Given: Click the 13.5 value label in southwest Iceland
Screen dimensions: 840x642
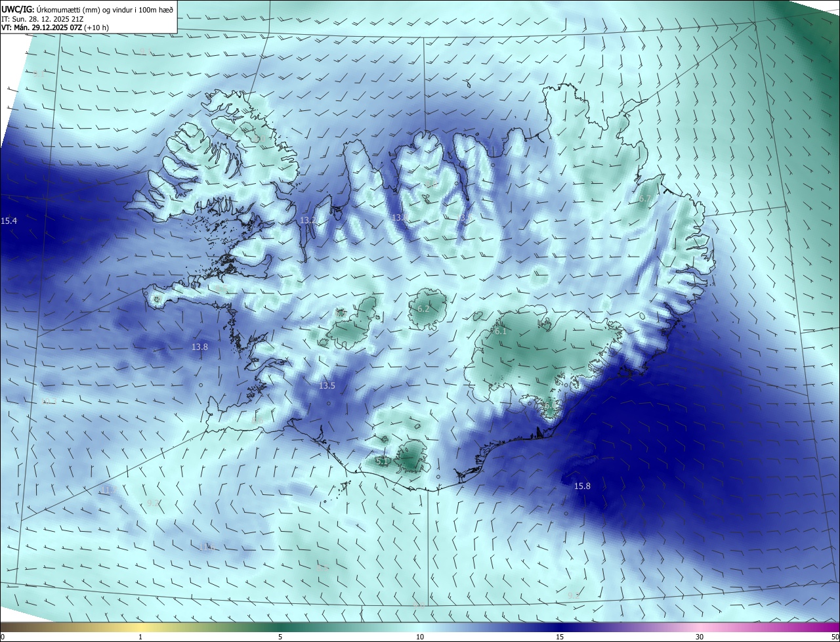Looking at the screenshot, I should coord(327,386).
